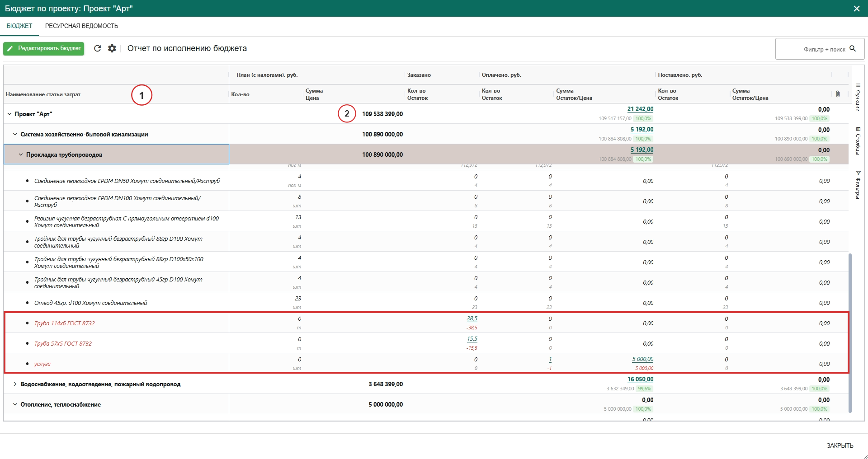Click the vertical scrollbar of the table
The height and width of the screenshot is (459, 868).
pyautogui.click(x=850, y=332)
